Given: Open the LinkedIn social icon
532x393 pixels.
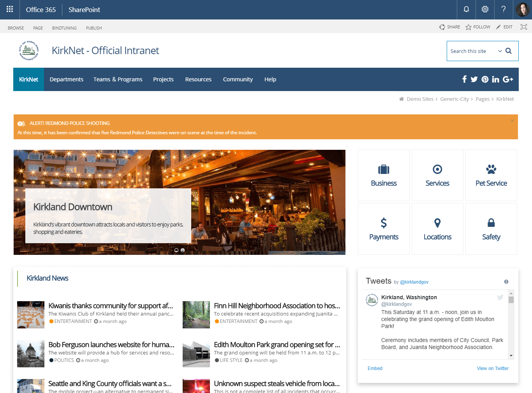Looking at the screenshot, I should 495,79.
